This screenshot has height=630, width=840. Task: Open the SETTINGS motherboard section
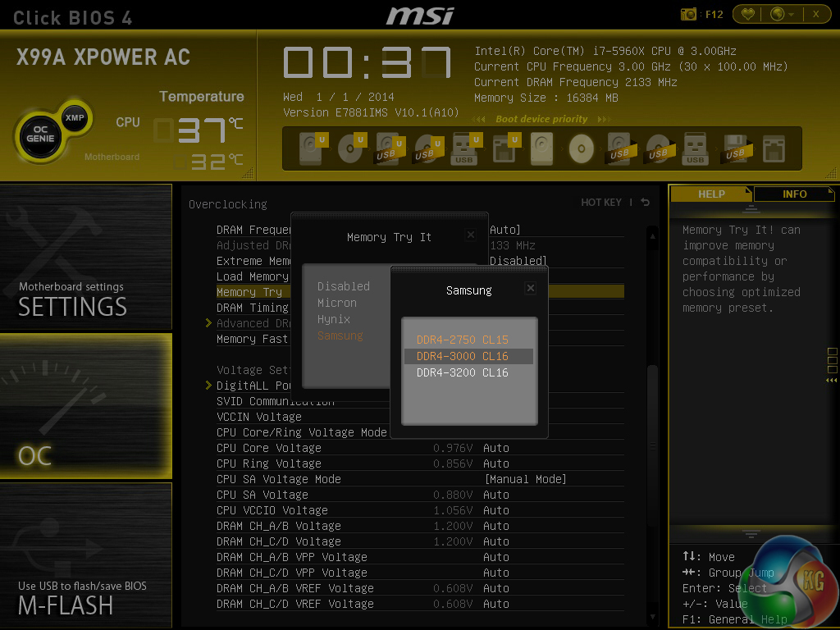tap(85, 256)
